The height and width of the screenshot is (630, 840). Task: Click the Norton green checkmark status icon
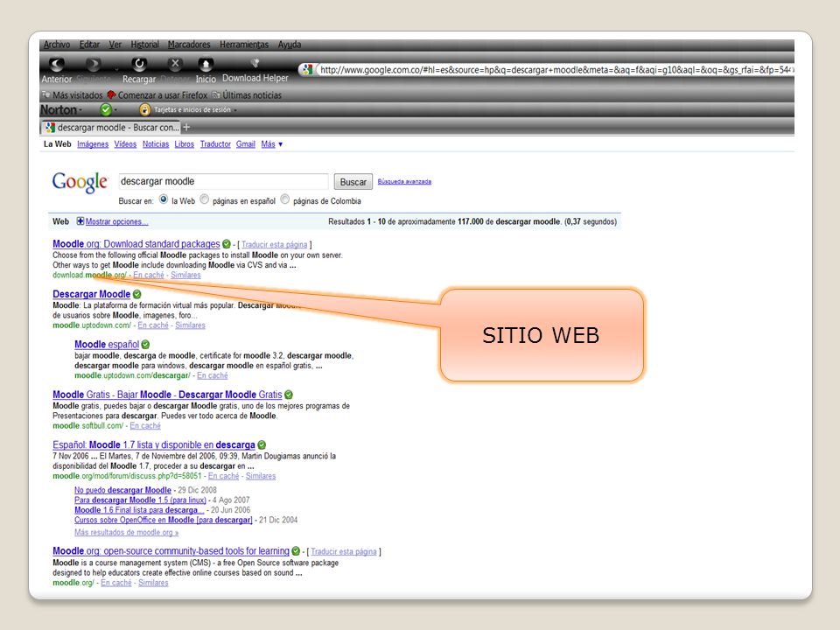(106, 110)
